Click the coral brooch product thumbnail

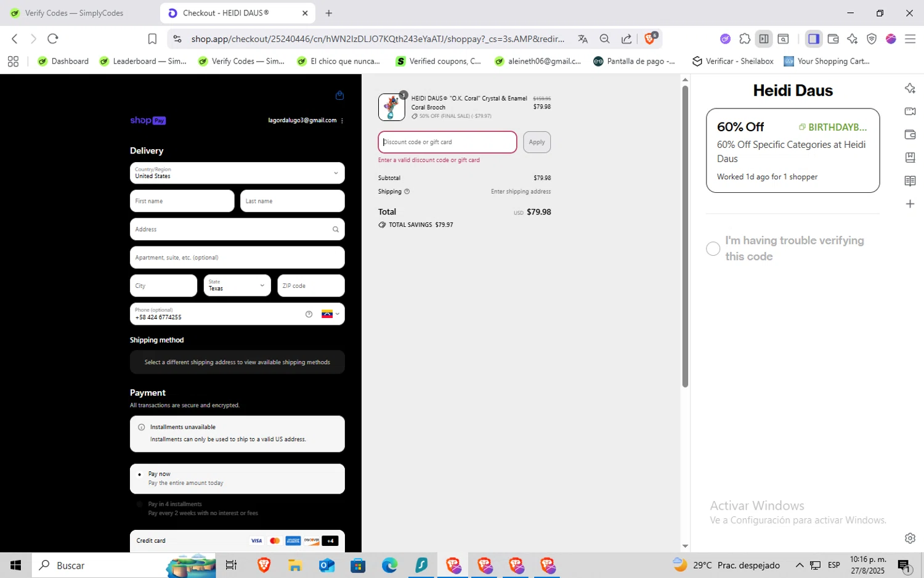(392, 107)
